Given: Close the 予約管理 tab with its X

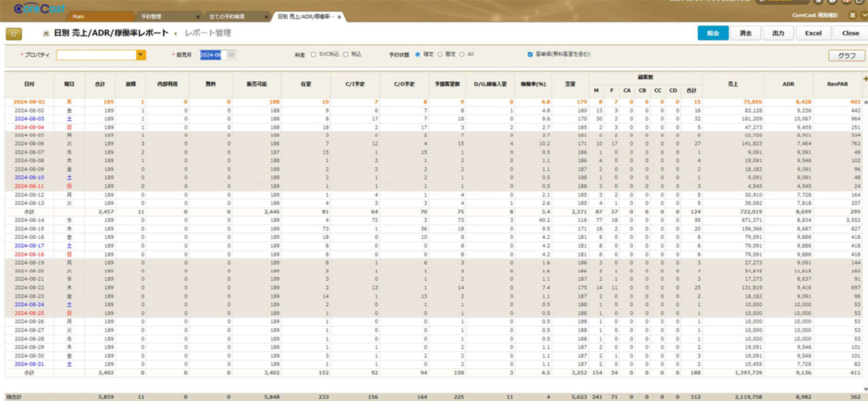Looking at the screenshot, I should [x=199, y=15].
